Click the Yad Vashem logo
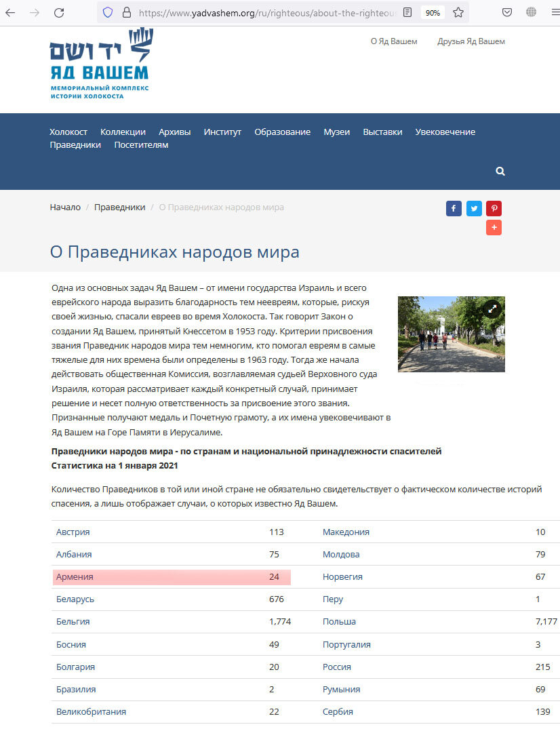This screenshot has width=560, height=731. (x=101, y=63)
